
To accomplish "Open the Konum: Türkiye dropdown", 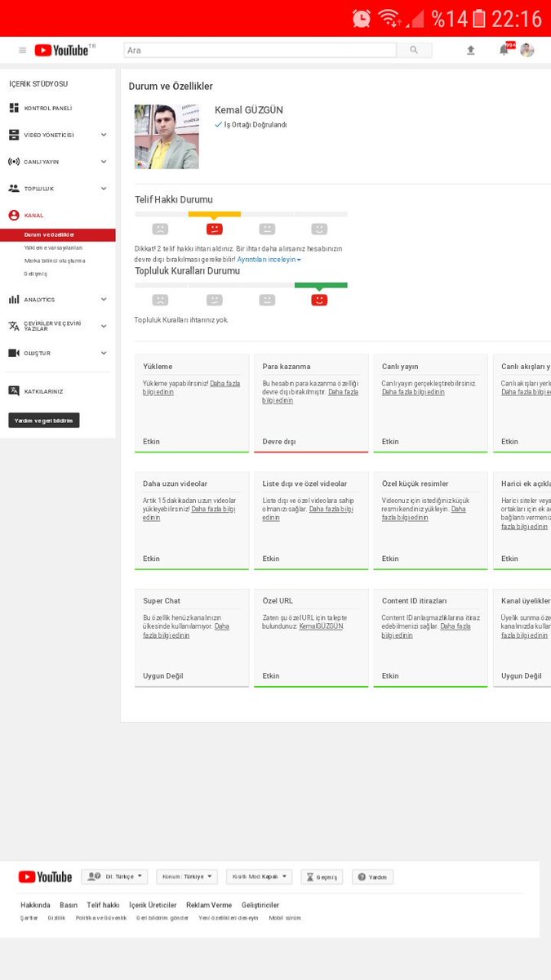I will [x=187, y=876].
